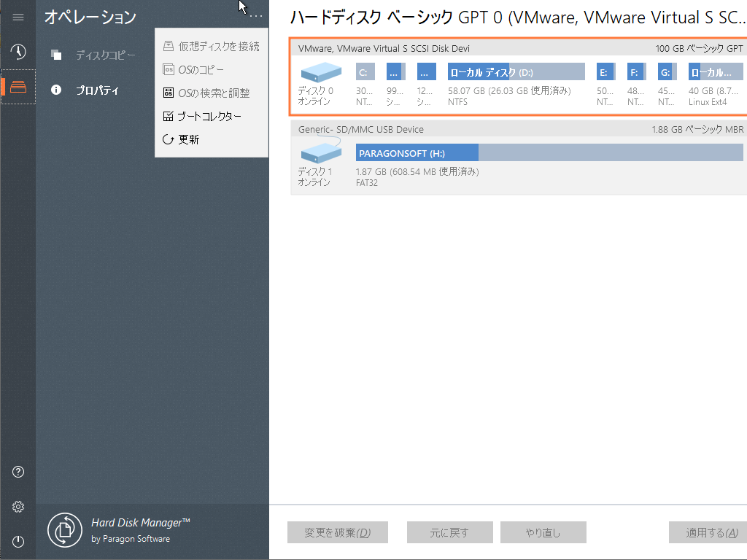The image size is (747, 560).
Task: Apply pending changes with 適用する
Action: [x=707, y=532]
